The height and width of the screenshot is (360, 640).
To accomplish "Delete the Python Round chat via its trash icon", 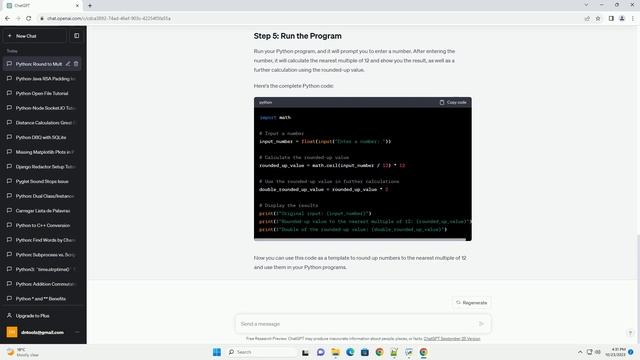I will (x=76, y=64).
